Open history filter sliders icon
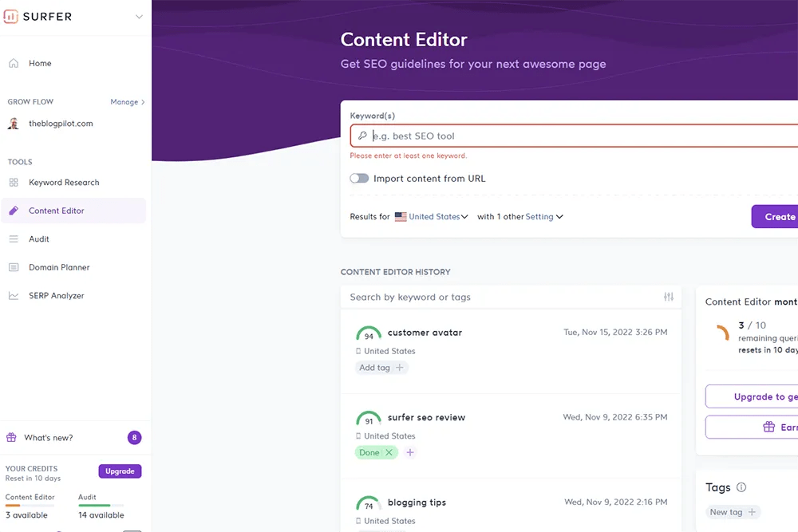 click(669, 297)
